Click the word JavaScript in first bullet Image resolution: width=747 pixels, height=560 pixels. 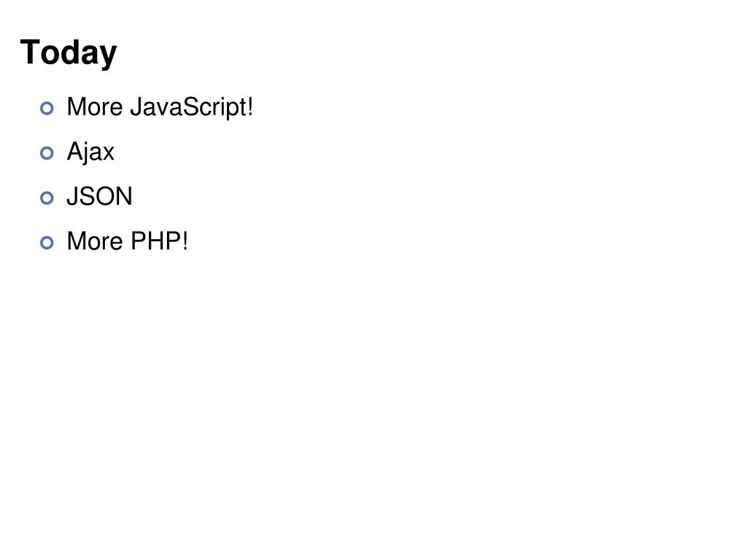coord(188,108)
